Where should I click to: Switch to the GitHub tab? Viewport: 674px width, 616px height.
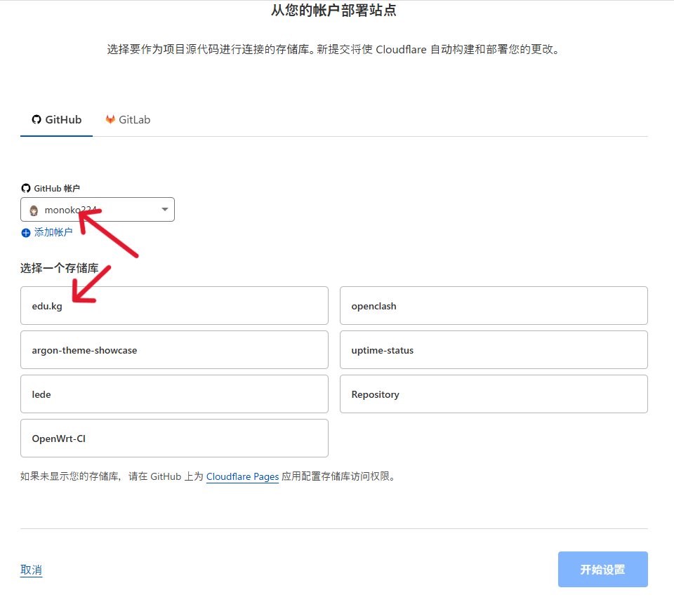coord(56,120)
